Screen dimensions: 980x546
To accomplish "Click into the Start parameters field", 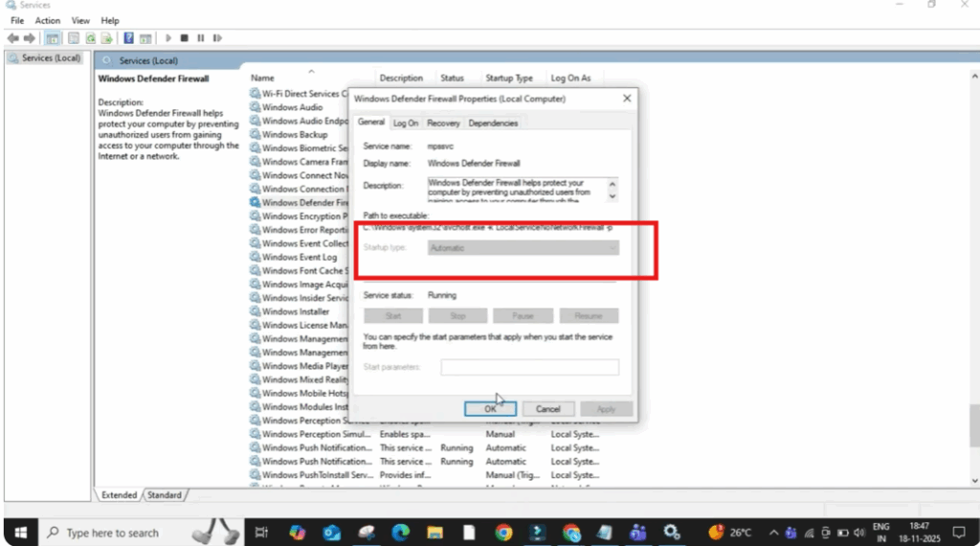I will click(530, 367).
